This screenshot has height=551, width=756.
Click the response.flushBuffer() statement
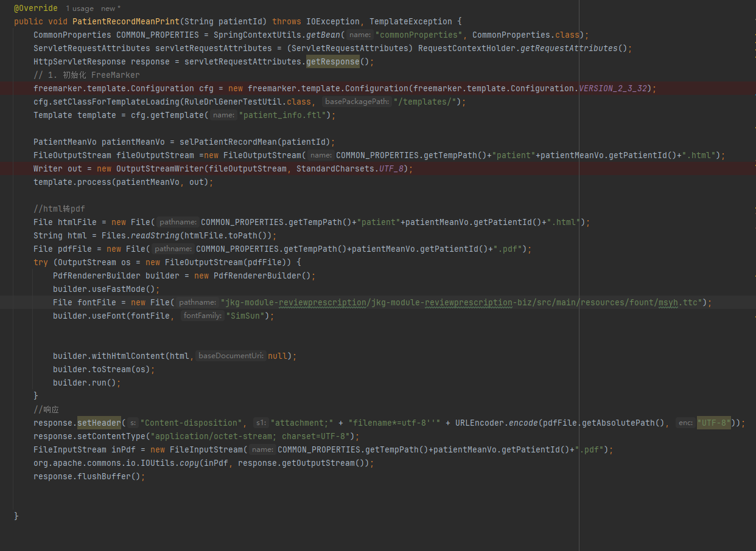pos(89,476)
